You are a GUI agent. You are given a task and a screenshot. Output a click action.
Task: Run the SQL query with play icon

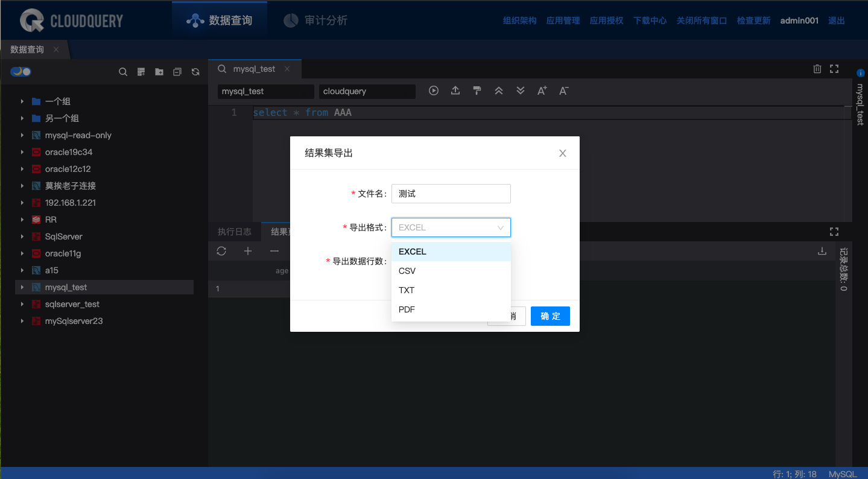pos(434,90)
